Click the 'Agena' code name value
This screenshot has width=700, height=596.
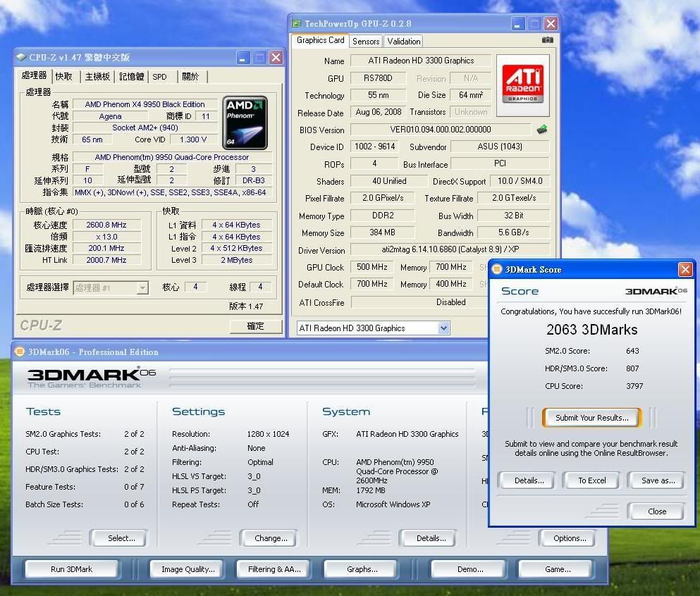tap(110, 116)
